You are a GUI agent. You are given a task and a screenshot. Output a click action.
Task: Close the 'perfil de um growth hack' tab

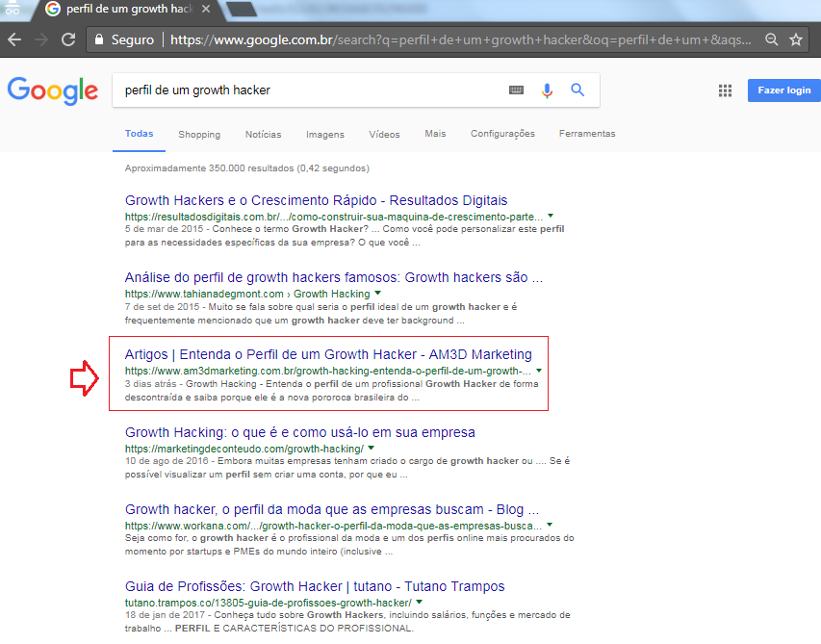206,9
